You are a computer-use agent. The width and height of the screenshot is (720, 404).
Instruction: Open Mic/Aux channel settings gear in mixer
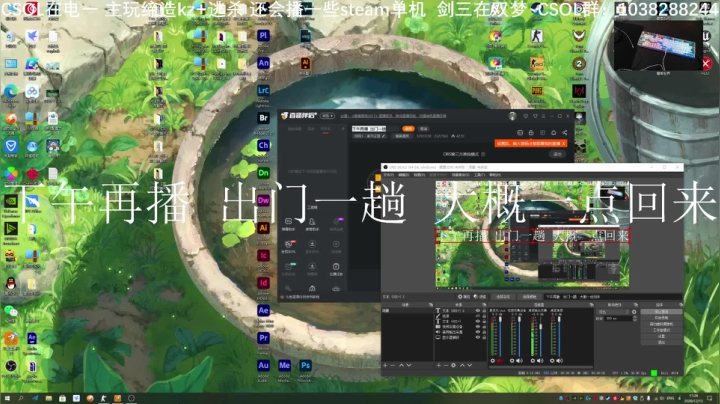pyautogui.click(x=493, y=361)
